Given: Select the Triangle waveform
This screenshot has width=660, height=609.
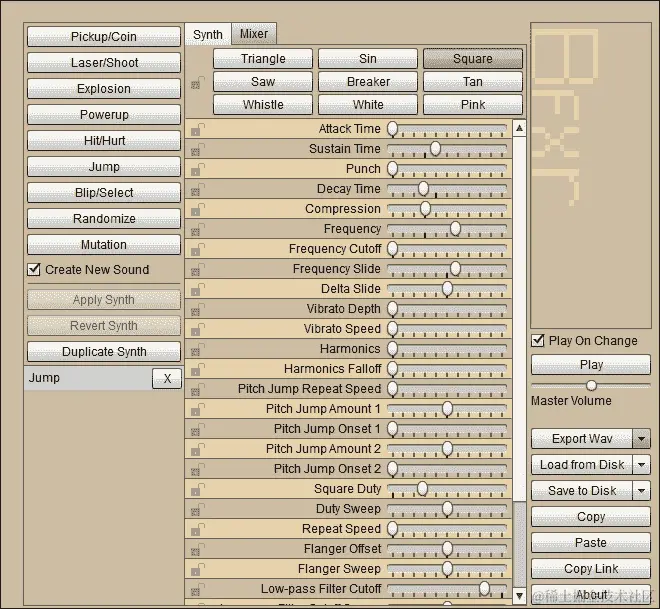Looking at the screenshot, I should click(x=263, y=59).
